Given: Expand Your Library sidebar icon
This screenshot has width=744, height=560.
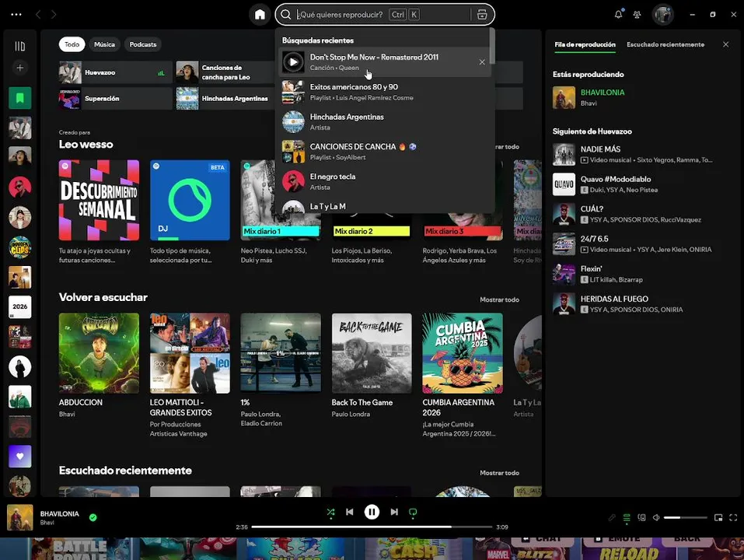Looking at the screenshot, I should [x=20, y=46].
